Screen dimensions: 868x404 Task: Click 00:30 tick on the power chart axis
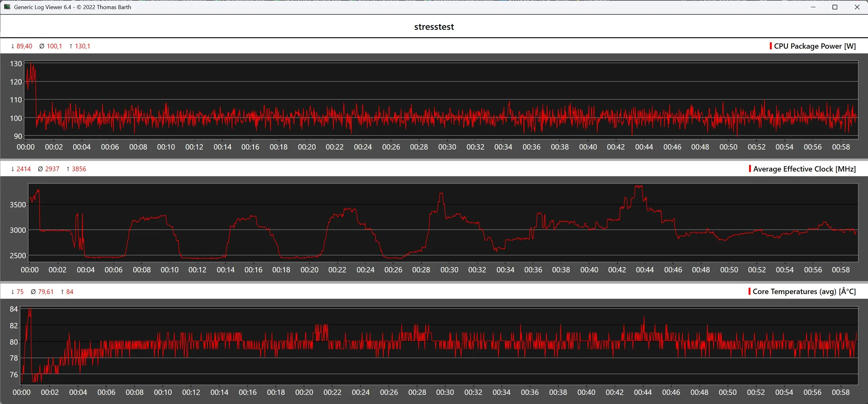[x=447, y=147]
